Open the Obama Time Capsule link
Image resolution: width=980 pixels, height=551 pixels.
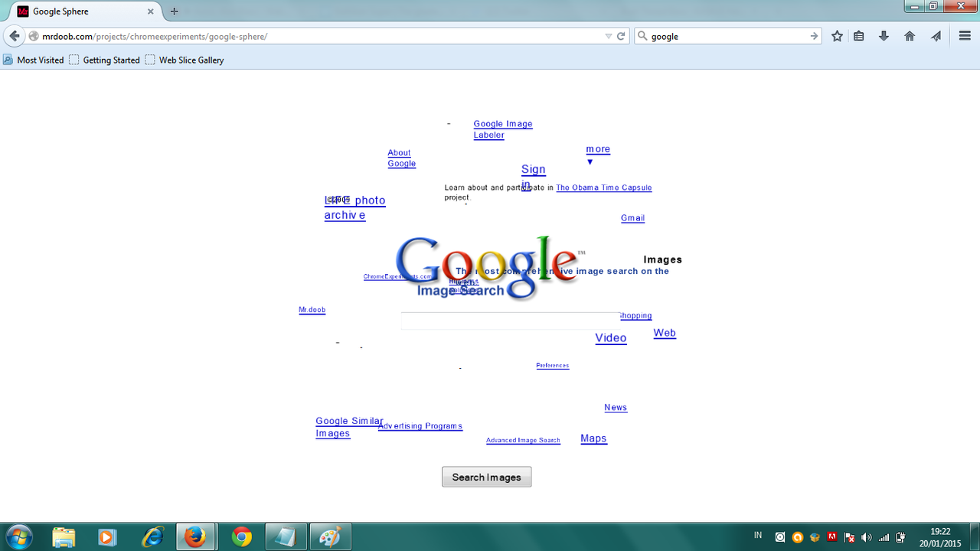[x=604, y=187]
